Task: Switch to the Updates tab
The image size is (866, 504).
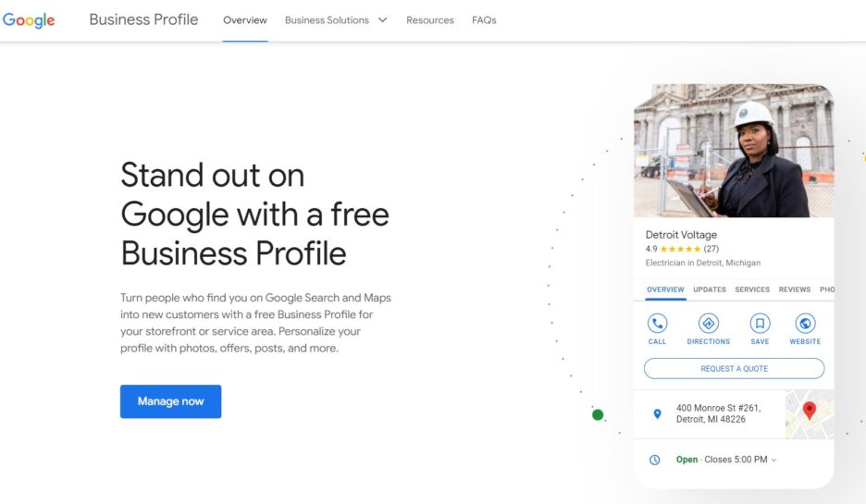Action: (x=710, y=289)
